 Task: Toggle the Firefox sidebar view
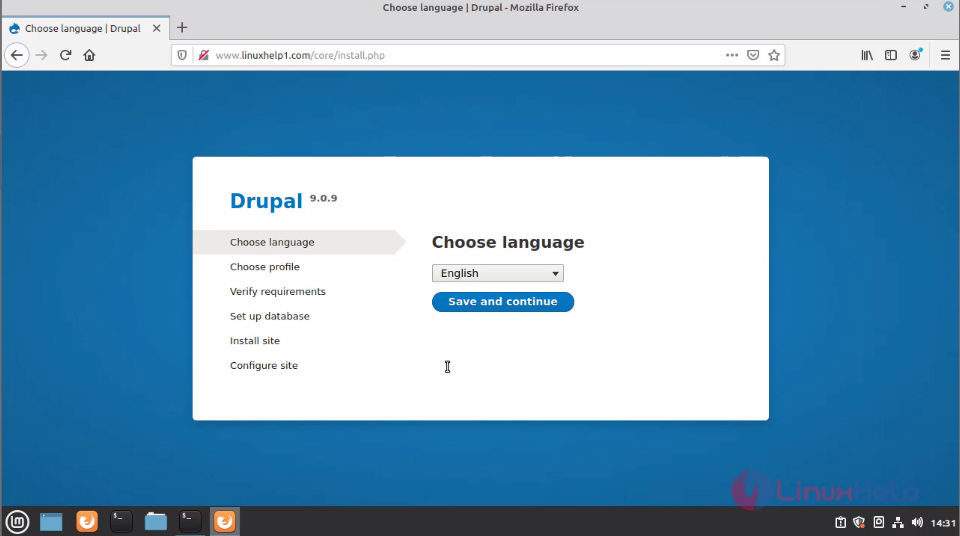tap(891, 55)
